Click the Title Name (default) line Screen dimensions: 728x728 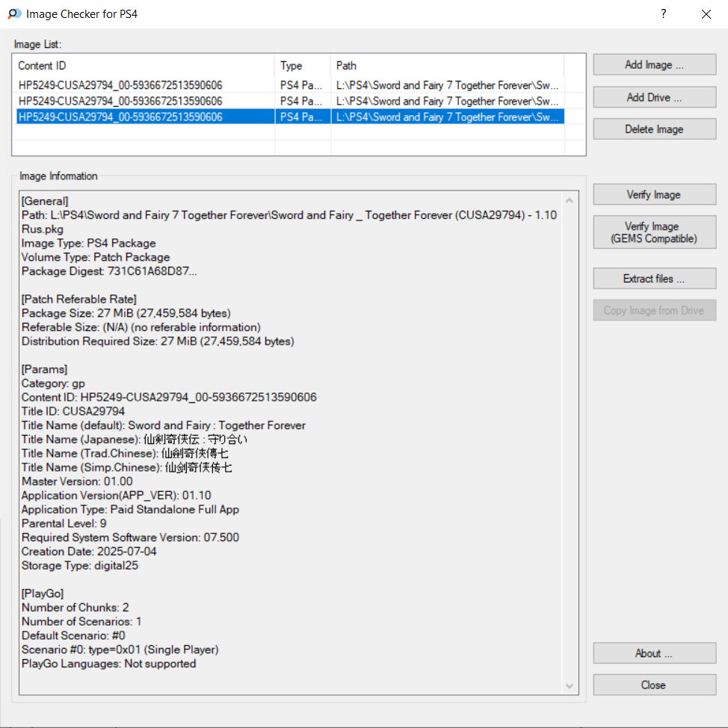coord(164,425)
